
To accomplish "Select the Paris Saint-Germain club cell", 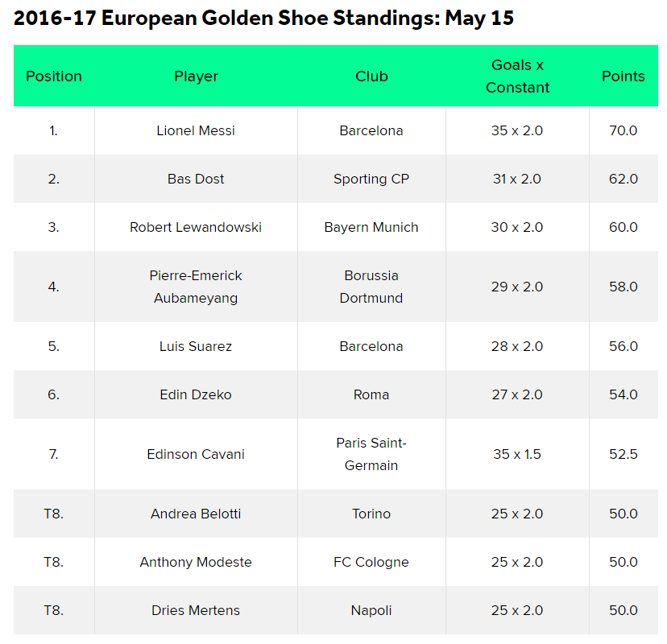I will 371,454.
